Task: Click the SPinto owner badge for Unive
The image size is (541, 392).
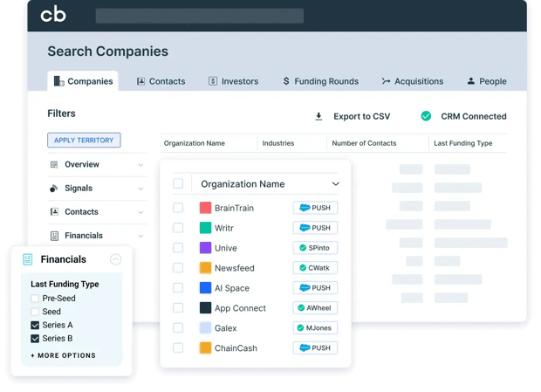Action: point(315,248)
